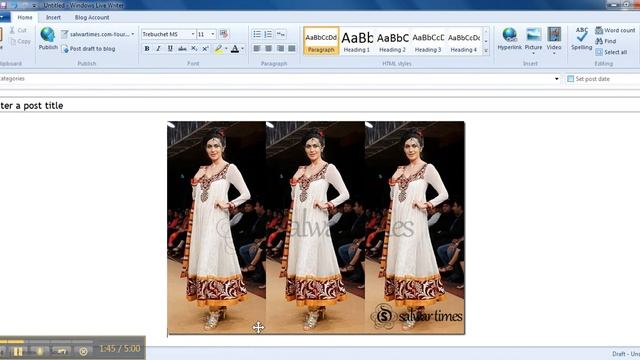Apply the Heading 1 style

point(357,41)
